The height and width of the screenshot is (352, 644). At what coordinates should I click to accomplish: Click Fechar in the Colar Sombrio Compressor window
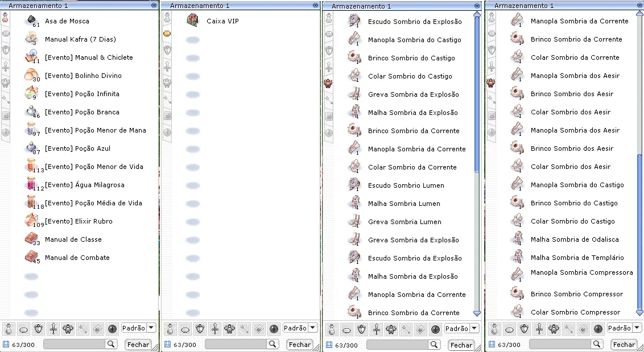624,345
